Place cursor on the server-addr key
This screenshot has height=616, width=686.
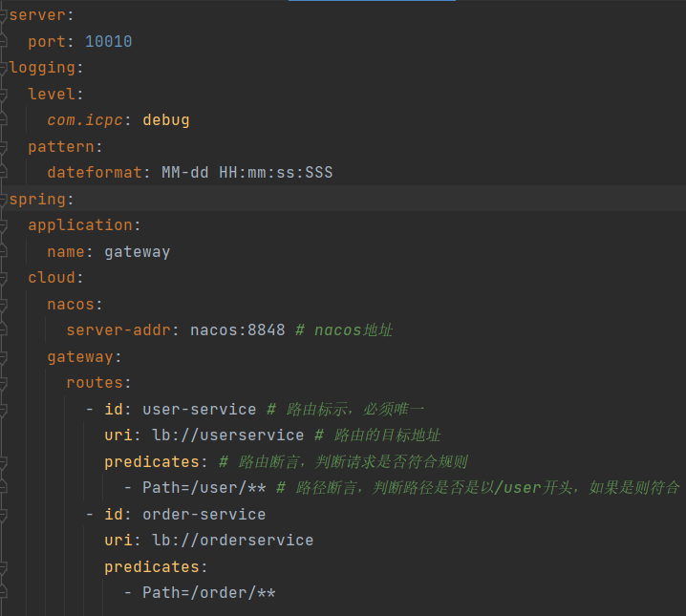coord(118,330)
